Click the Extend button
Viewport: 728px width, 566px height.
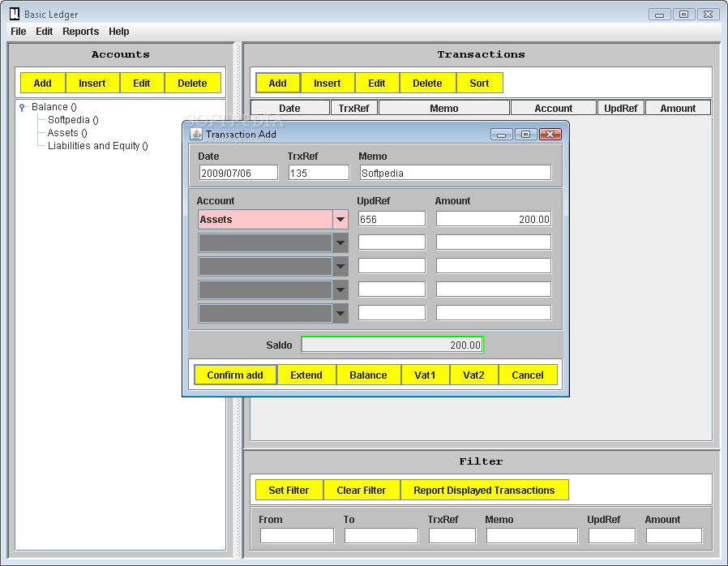click(306, 375)
